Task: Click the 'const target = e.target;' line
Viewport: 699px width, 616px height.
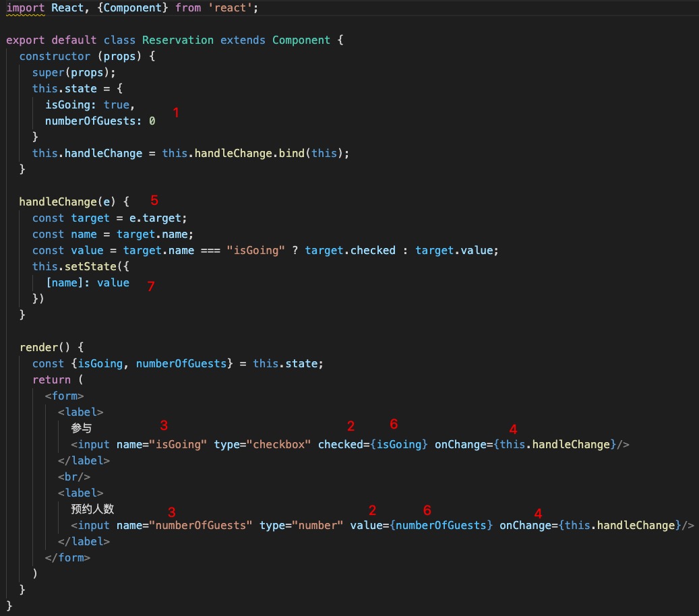Action: [x=110, y=218]
